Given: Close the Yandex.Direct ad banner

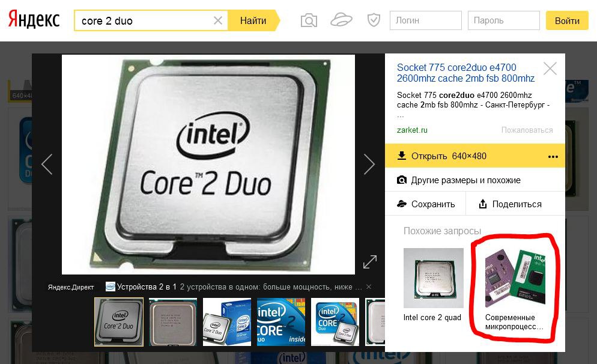Looking at the screenshot, I should pyautogui.click(x=369, y=287).
